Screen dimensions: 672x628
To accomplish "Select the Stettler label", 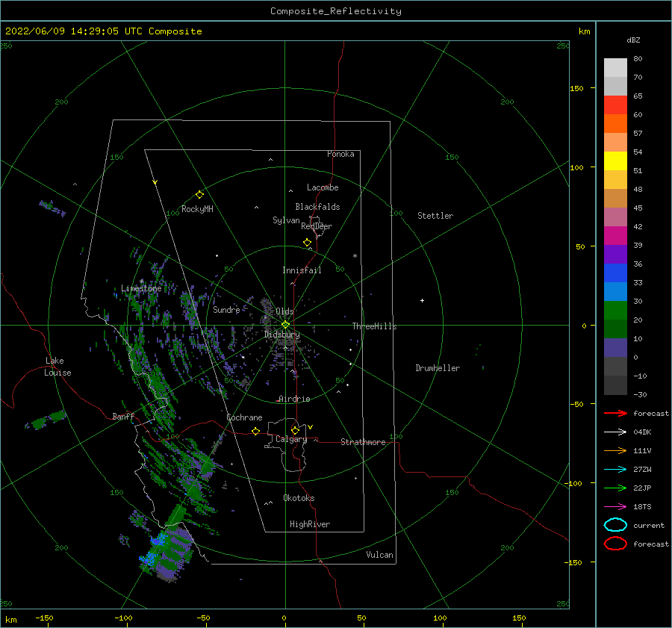I will click(435, 216).
